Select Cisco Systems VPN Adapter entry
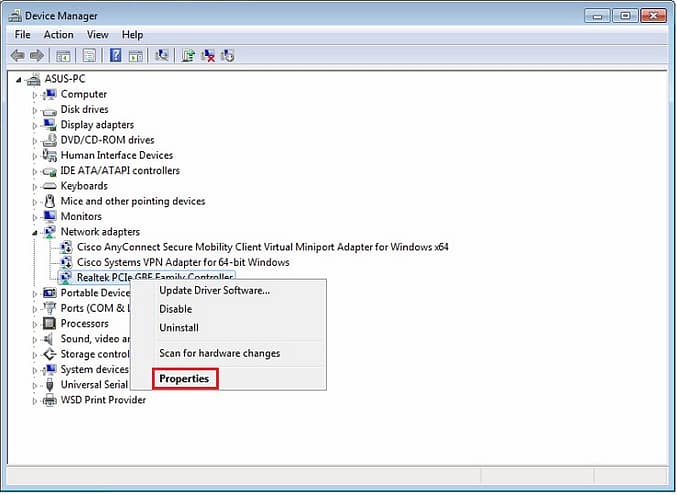The width and height of the screenshot is (677, 495). (182, 262)
